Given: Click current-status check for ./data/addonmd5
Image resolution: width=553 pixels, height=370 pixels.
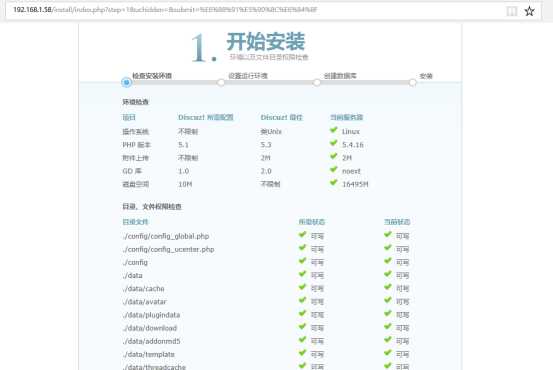Looking at the screenshot, I should [388, 340].
